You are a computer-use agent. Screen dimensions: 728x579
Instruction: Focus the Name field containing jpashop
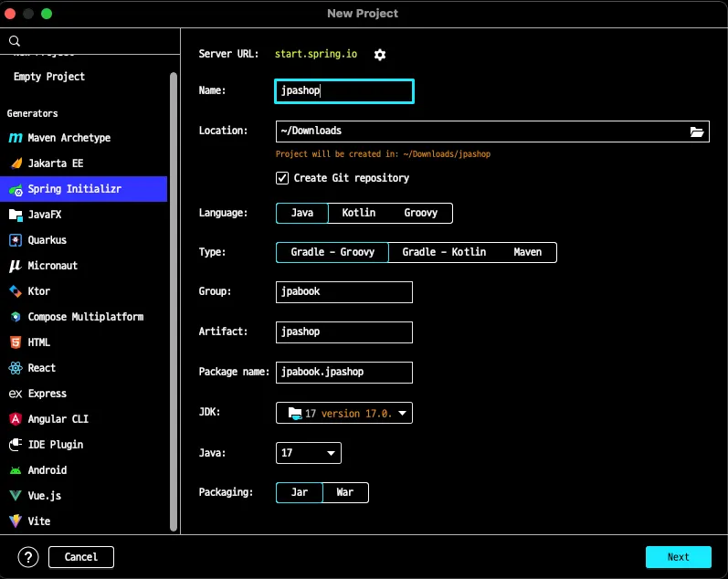(x=344, y=91)
